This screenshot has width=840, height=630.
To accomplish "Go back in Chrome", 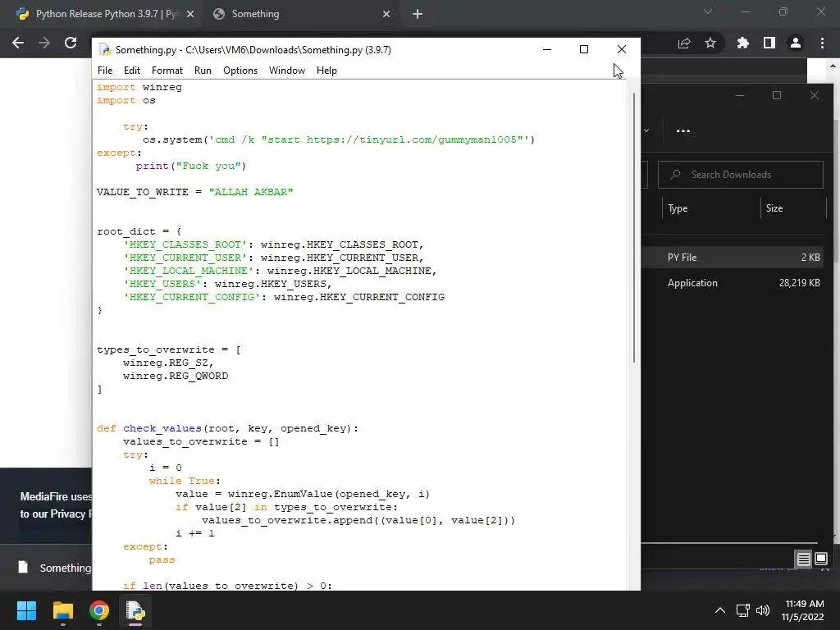I will 18,43.
